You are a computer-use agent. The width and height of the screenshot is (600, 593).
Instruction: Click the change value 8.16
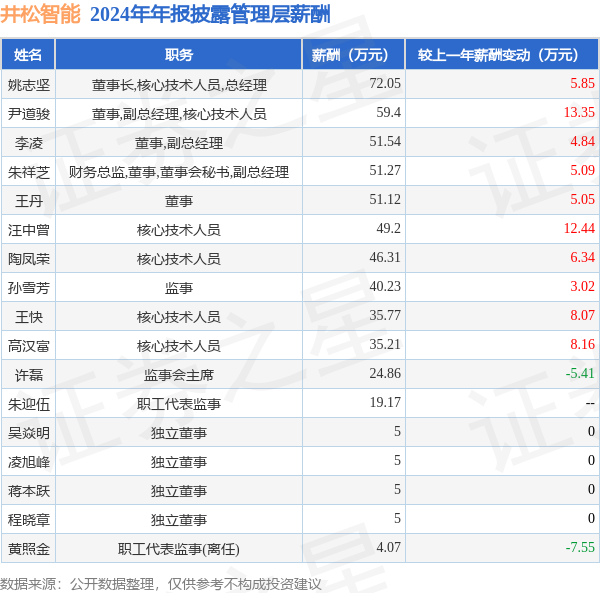[582, 344]
